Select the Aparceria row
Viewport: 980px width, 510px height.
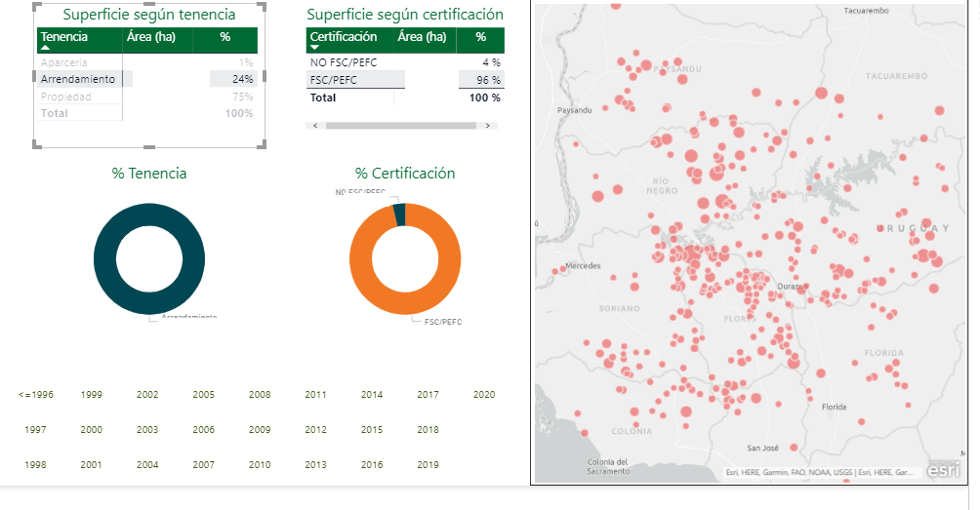[x=146, y=62]
